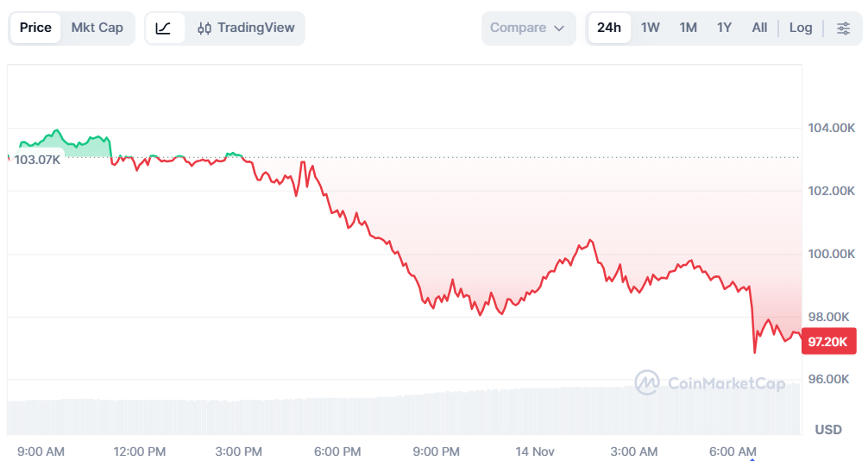Switch to TradingView candlestick chart
The height and width of the screenshot is (461, 868).
point(246,28)
